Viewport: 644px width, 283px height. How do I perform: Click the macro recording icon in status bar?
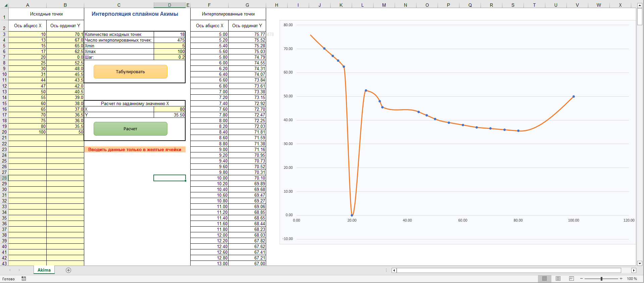tap(24, 279)
